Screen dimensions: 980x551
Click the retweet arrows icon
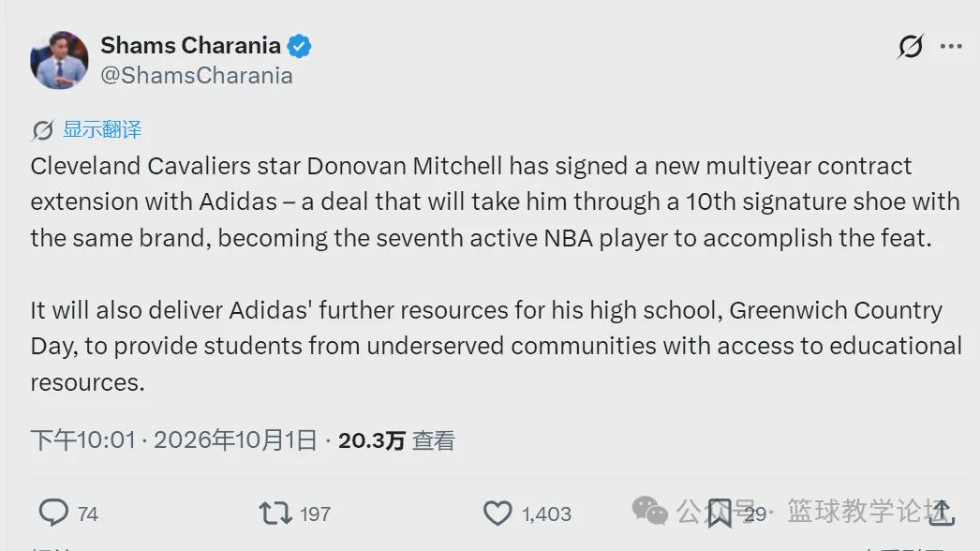click(275, 513)
